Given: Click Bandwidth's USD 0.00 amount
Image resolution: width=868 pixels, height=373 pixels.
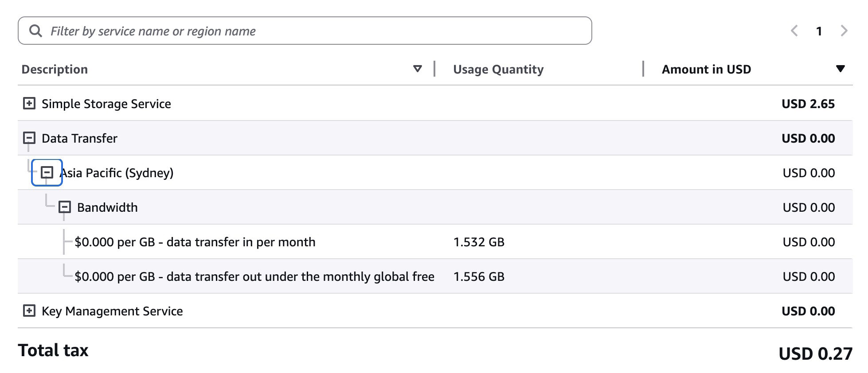Looking at the screenshot, I should 809,207.
